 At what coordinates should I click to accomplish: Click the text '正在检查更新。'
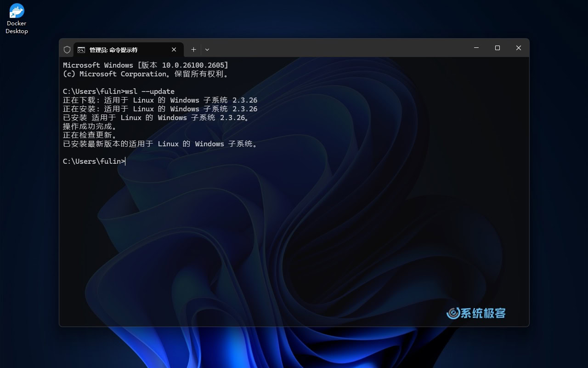pos(90,135)
